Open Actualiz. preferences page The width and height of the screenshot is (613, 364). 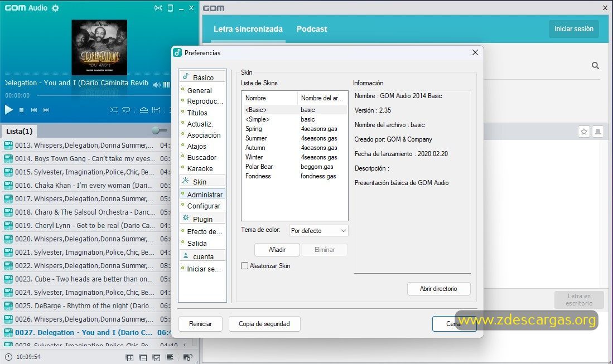(x=200, y=124)
